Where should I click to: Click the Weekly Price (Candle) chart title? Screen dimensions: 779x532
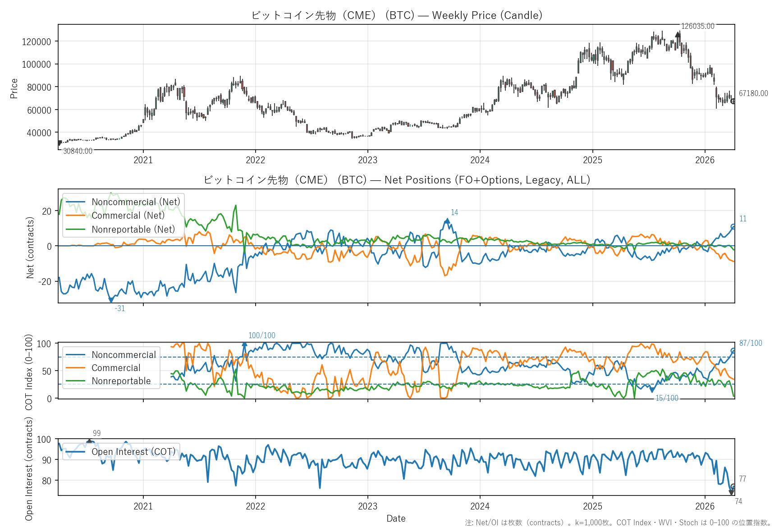click(x=396, y=15)
